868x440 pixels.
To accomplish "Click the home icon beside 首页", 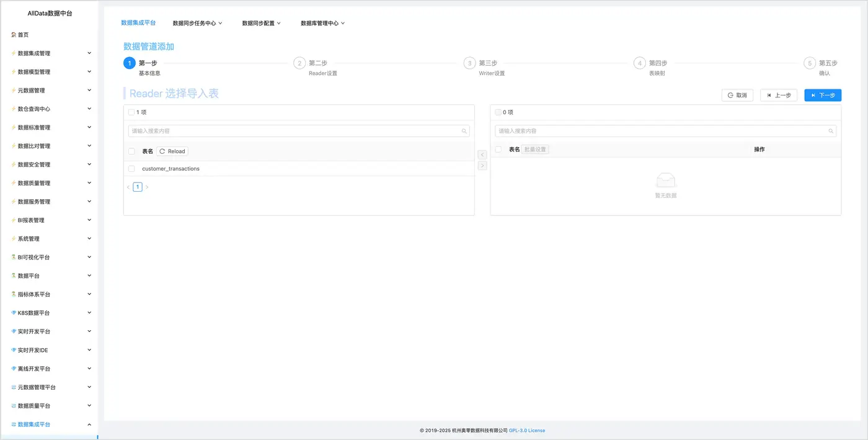I will coord(14,35).
